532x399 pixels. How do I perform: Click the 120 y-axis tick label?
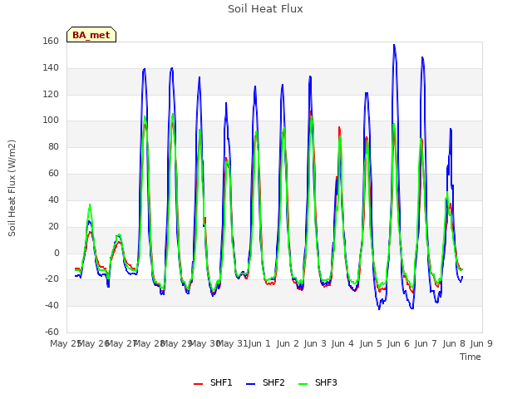pyautogui.click(x=51, y=94)
